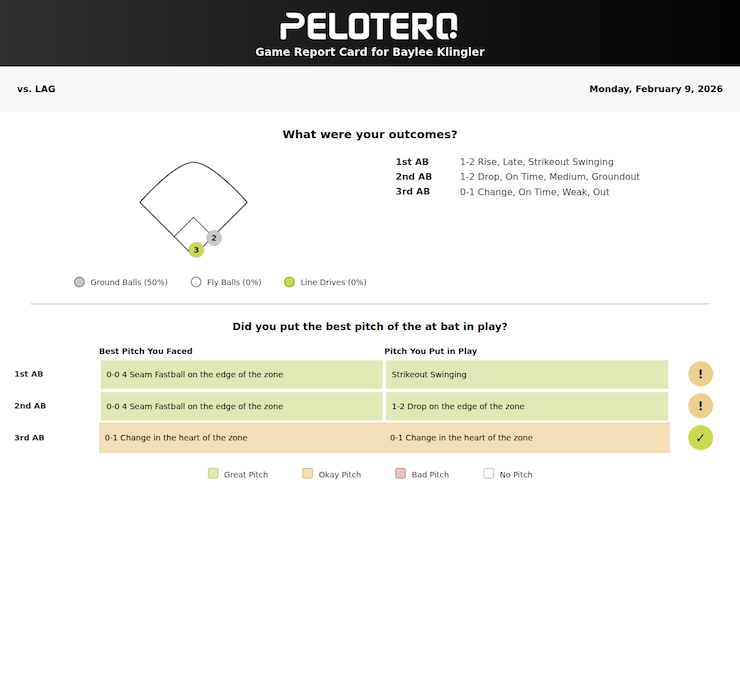Click the Line Drives green legend circle
740x683 pixels.
[289, 282]
